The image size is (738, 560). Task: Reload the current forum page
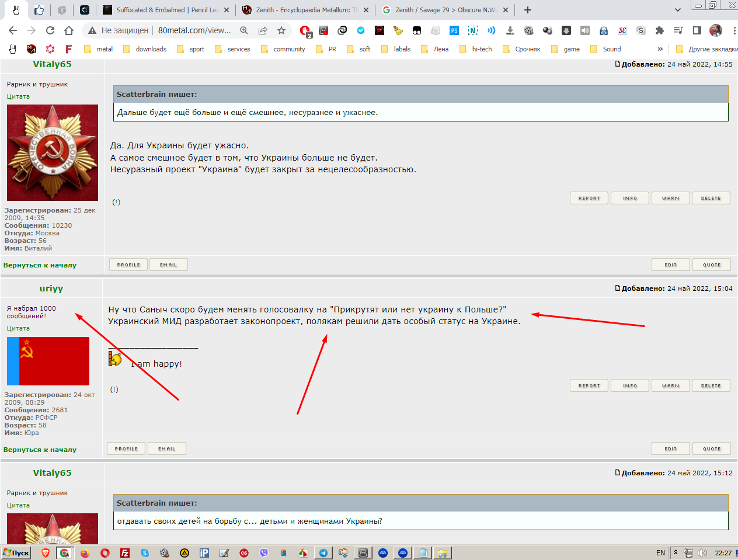50,30
